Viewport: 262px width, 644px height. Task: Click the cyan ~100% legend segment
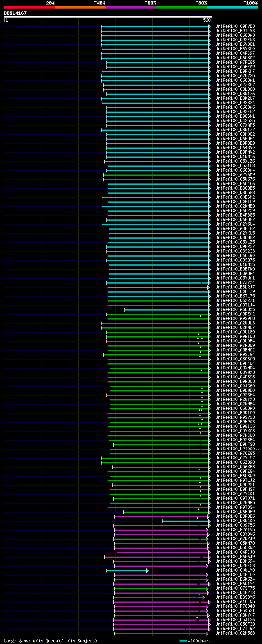tap(233, 7)
